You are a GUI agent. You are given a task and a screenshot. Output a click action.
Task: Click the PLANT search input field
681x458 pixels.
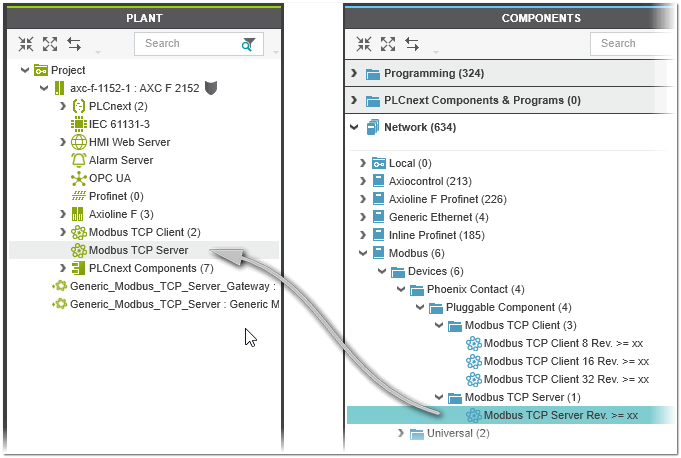click(185, 44)
